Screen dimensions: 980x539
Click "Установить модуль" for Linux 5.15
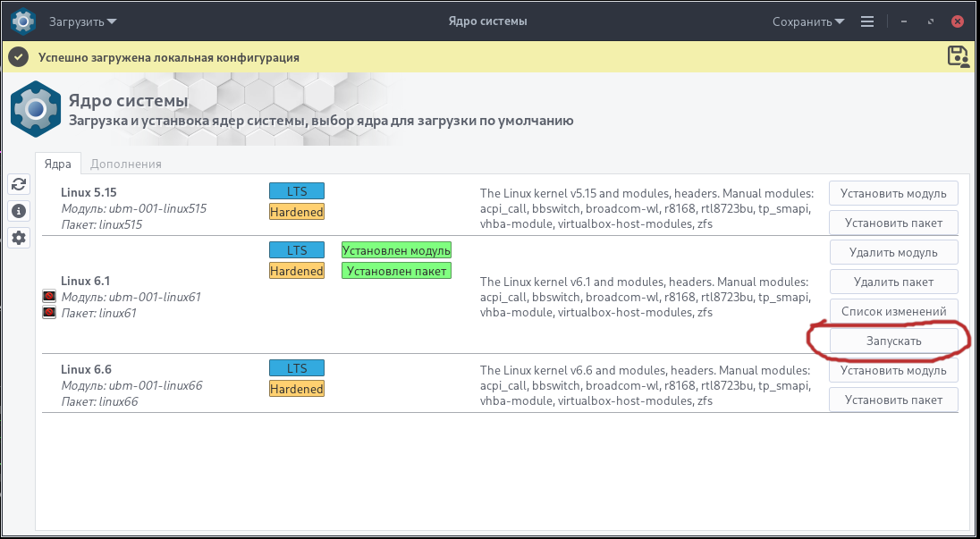coord(893,192)
